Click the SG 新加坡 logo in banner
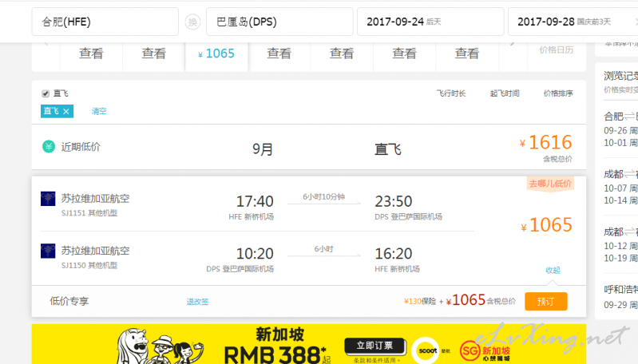The width and height of the screenshot is (638, 364). pyautogui.click(x=485, y=350)
